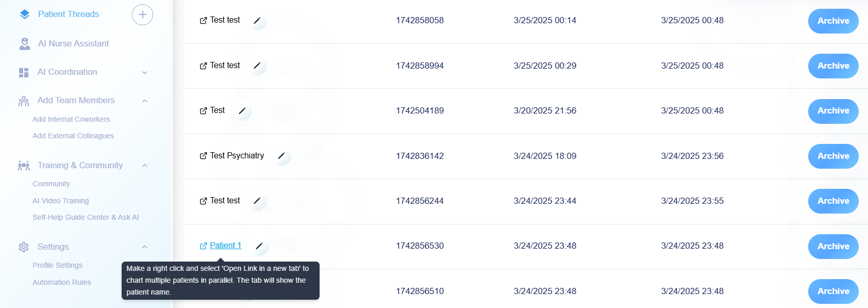Screen dimensions: 868x308
Task: Archive thread with ID 1742858058
Action: click(833, 21)
